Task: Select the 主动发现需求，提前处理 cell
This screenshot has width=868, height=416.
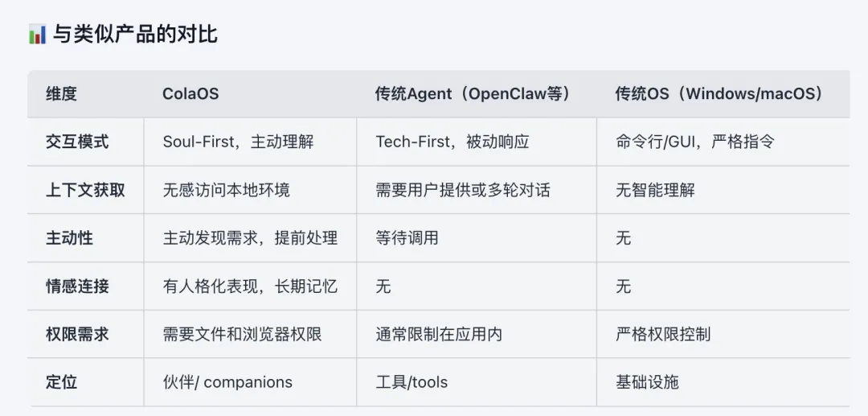Action: [250, 238]
